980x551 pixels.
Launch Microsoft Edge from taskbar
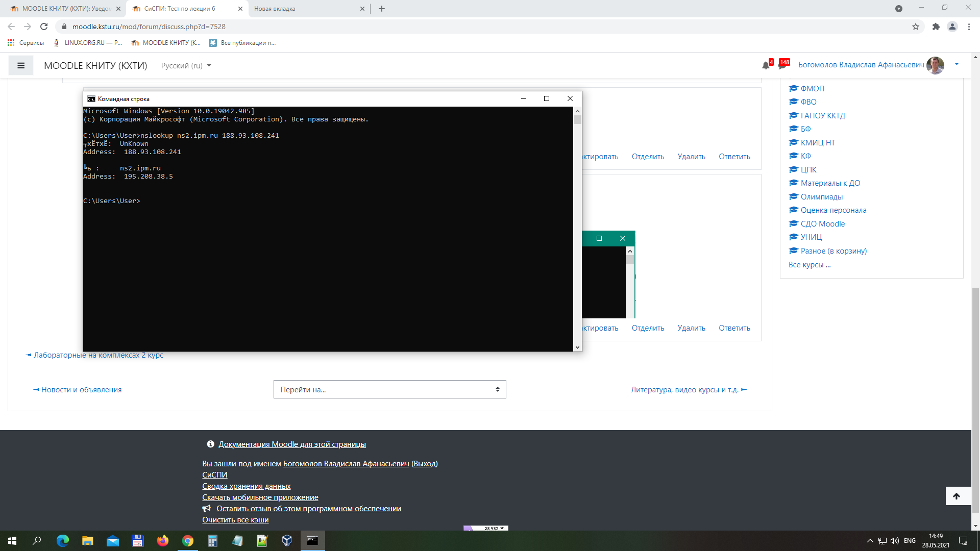62,541
